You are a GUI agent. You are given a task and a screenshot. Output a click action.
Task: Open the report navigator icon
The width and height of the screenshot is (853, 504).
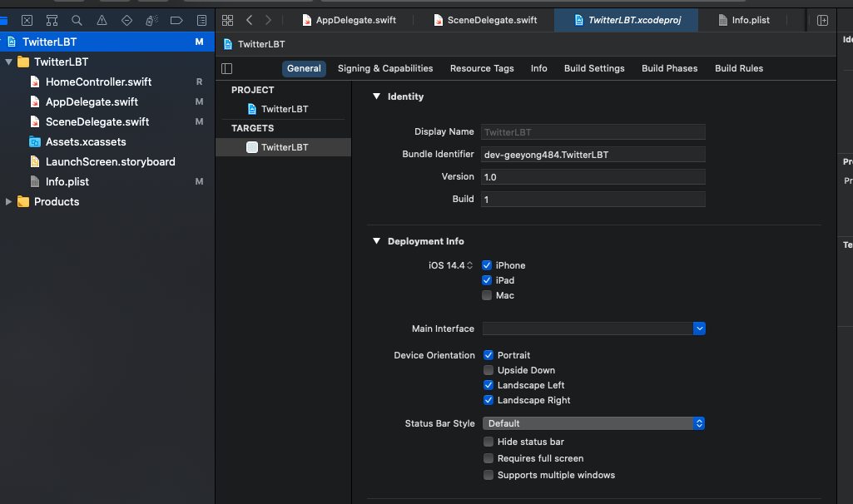(201, 21)
